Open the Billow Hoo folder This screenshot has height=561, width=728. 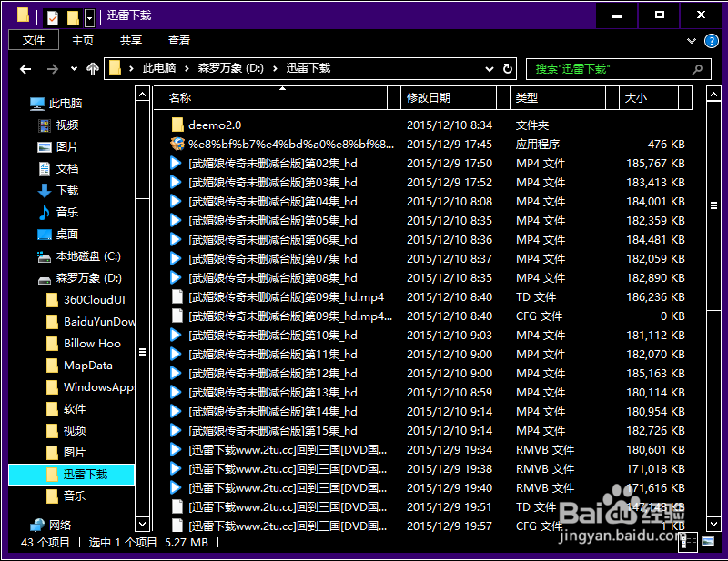[x=84, y=344]
